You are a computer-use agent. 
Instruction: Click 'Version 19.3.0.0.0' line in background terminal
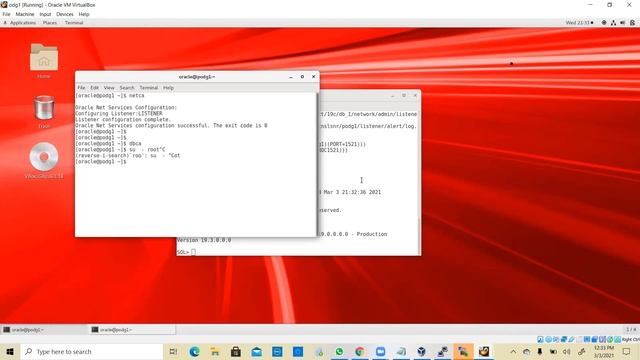click(x=204, y=240)
